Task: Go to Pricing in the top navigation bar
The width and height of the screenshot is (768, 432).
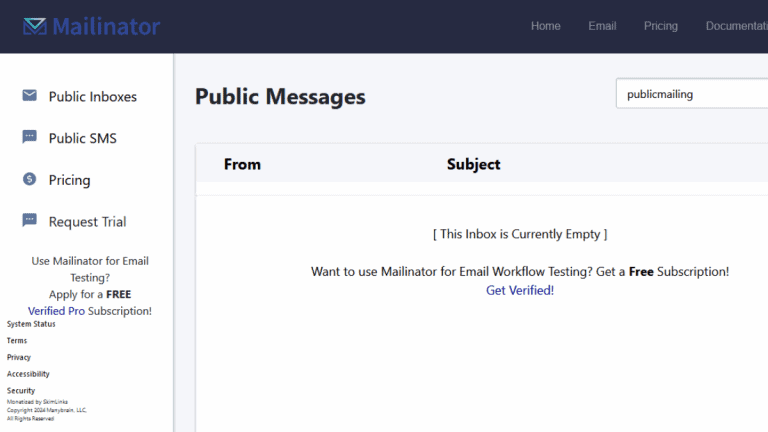Action: pos(660,26)
